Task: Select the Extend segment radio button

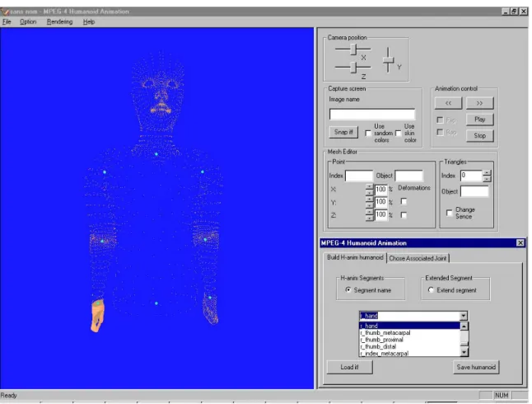Action: pos(431,290)
